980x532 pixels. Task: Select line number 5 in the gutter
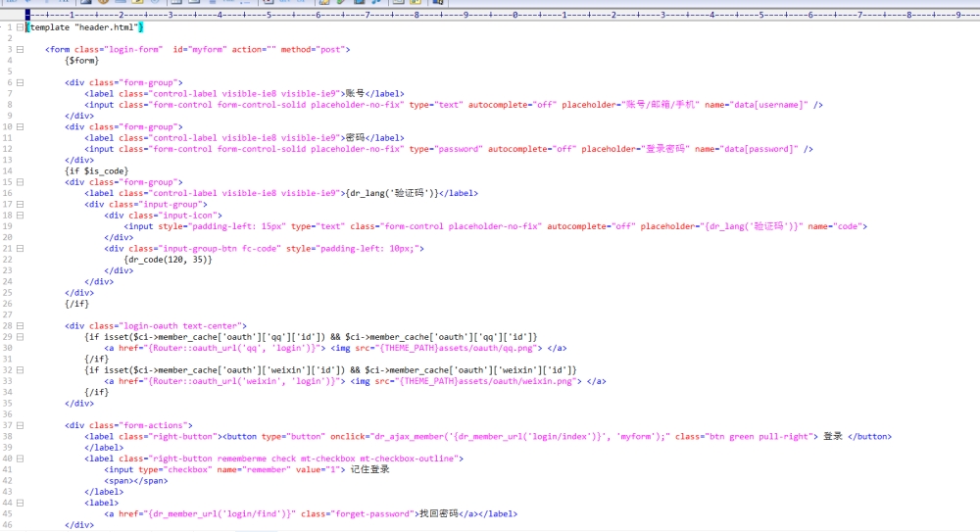(x=10, y=72)
